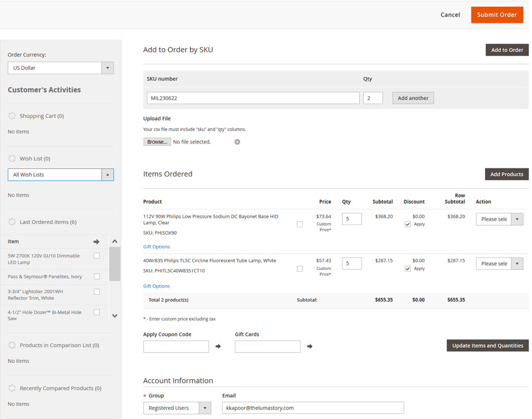Image resolution: width=532 pixels, height=419 pixels.
Task: Open Action dropdown for Philips Sodium lamp
Action: point(500,219)
